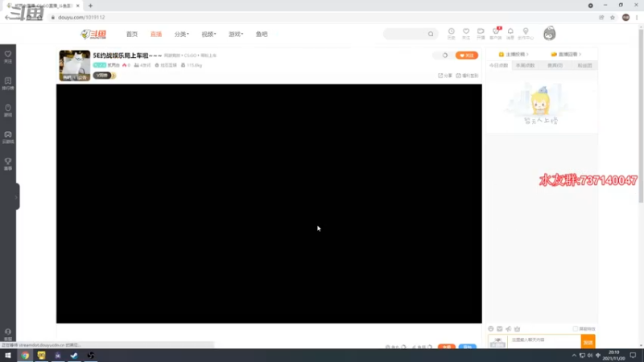Toggle the 屏蔽特效 block effects checkbox
Screen dimensions: 644x362
[x=576, y=329]
